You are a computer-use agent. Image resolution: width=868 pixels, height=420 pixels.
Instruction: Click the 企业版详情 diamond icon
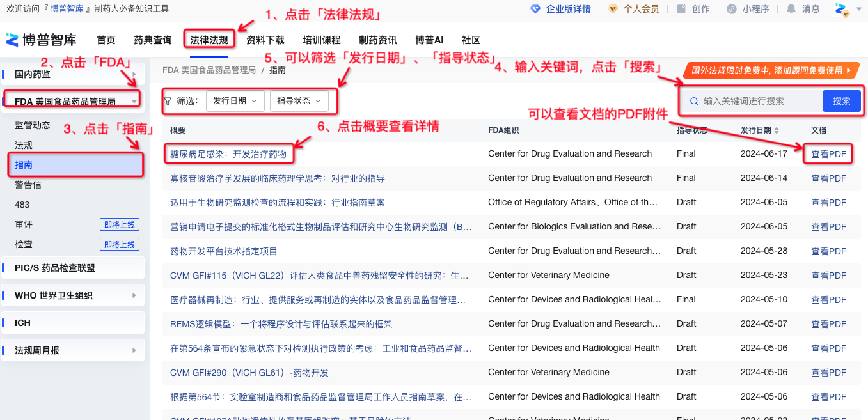536,9
